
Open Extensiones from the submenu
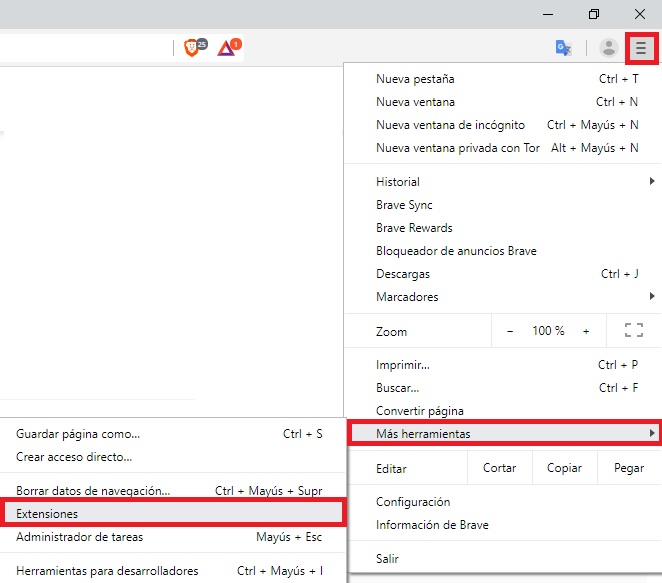click(x=172, y=513)
